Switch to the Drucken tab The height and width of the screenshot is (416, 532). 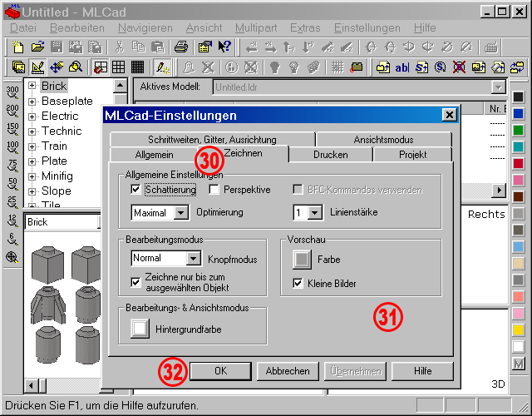click(x=331, y=155)
